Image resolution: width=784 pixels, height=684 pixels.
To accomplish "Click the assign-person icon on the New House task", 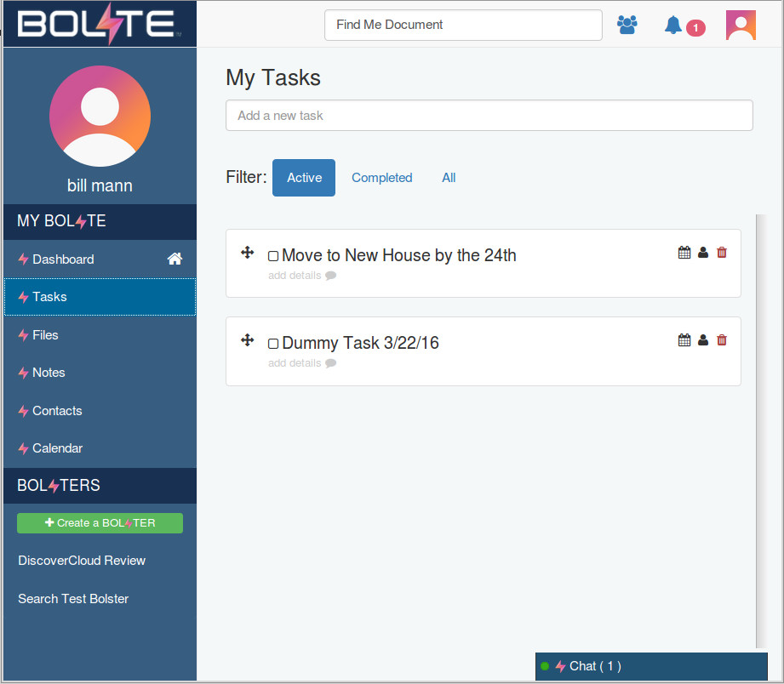I will [702, 252].
